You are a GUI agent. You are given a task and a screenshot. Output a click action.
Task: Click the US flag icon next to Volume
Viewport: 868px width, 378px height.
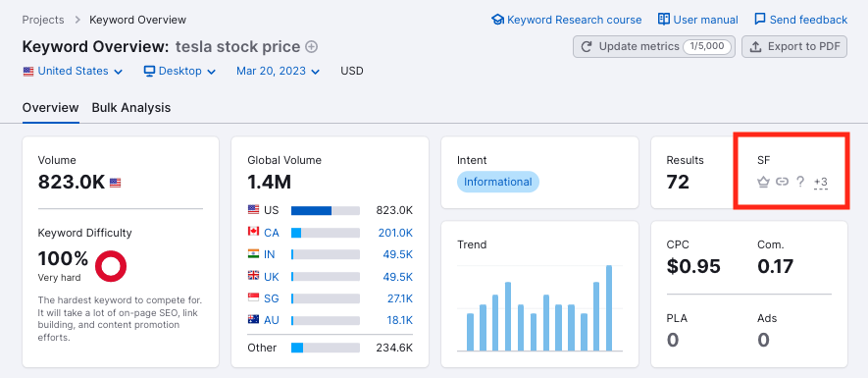115,183
